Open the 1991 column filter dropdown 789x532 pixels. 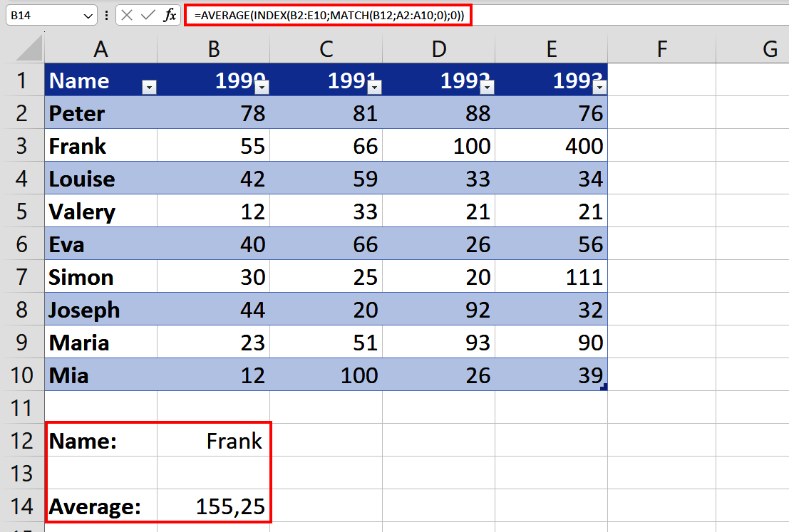click(x=374, y=87)
